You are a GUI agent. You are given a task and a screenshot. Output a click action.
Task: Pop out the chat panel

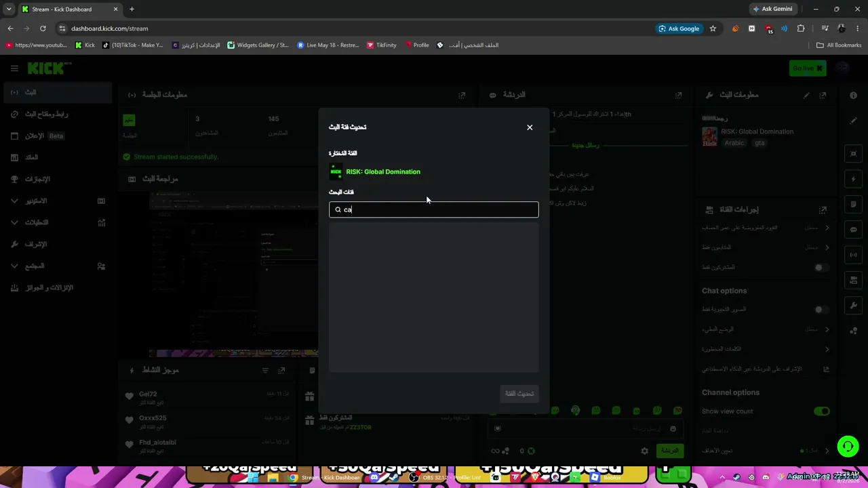click(678, 96)
